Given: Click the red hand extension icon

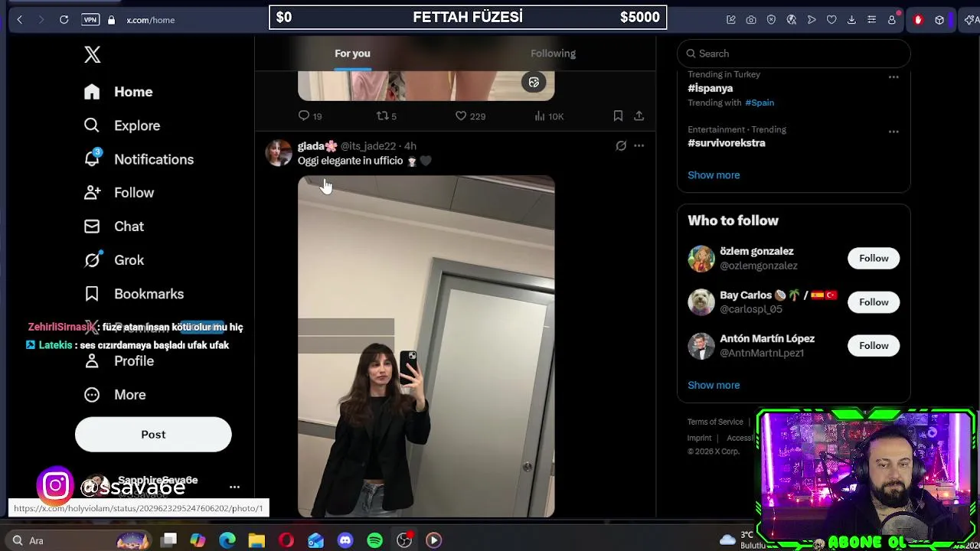Looking at the screenshot, I should (918, 20).
